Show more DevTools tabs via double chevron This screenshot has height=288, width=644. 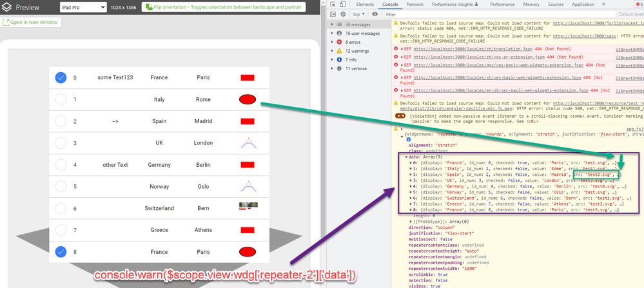point(603,4)
